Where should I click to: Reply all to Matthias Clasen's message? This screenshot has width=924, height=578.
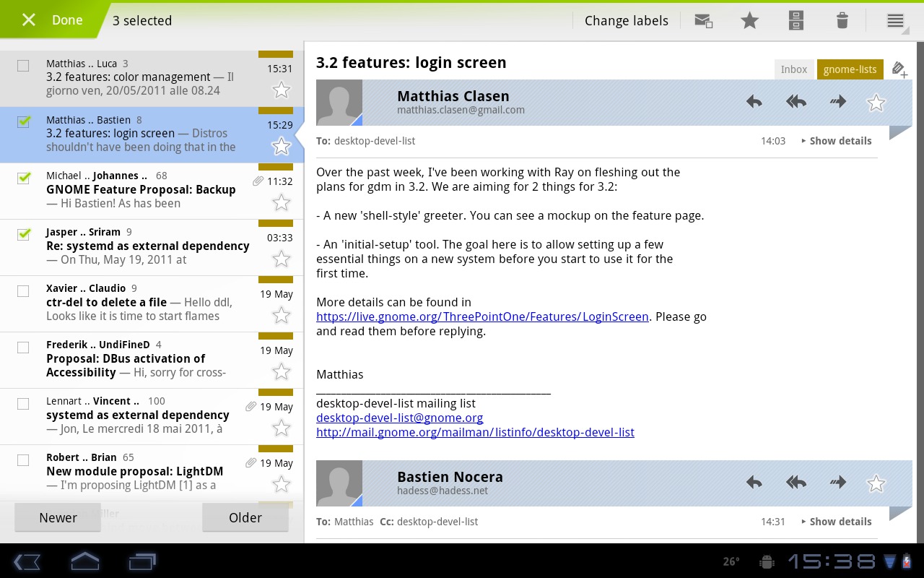pyautogui.click(x=796, y=102)
